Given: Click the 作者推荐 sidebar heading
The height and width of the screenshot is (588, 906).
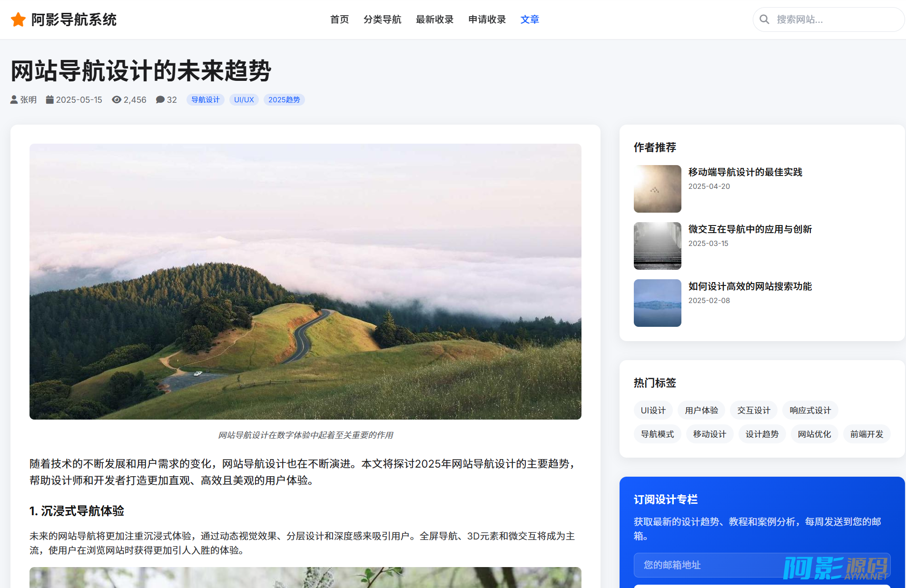Looking at the screenshot, I should pyautogui.click(x=655, y=147).
